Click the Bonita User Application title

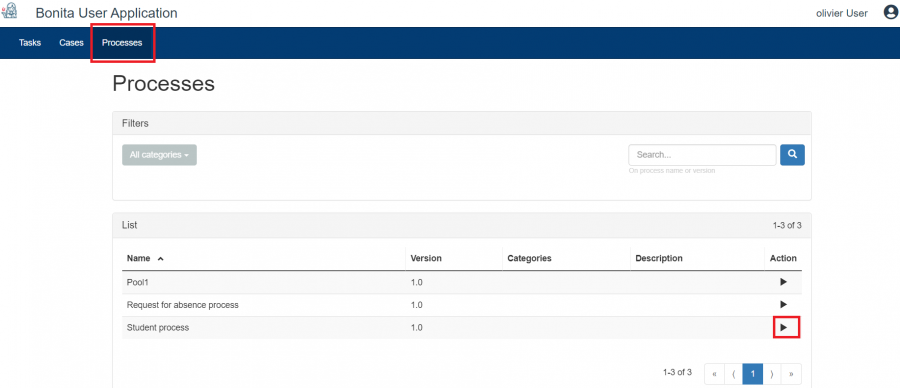click(107, 13)
